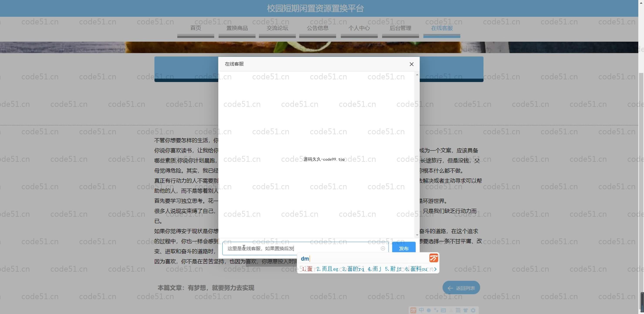Click the 返回列表 back button
This screenshot has width=644, height=314.
pos(461,288)
